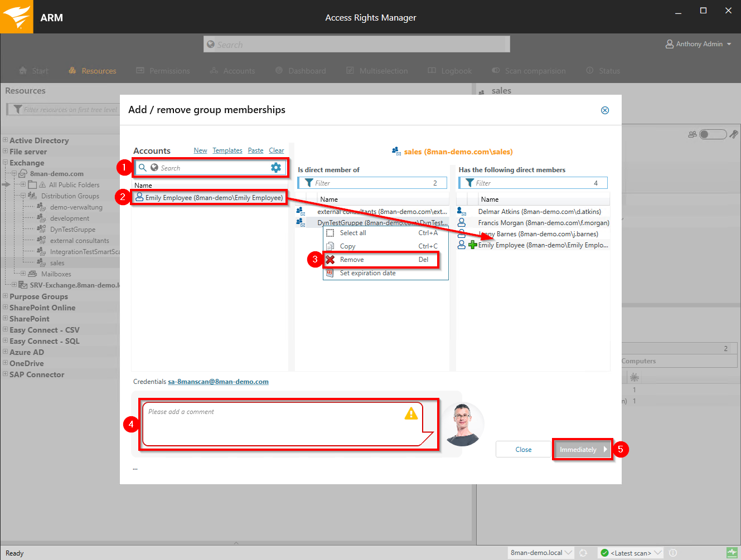The height and width of the screenshot is (560, 741).
Task: Expand the Active Directory tree node
Action: tap(5, 140)
